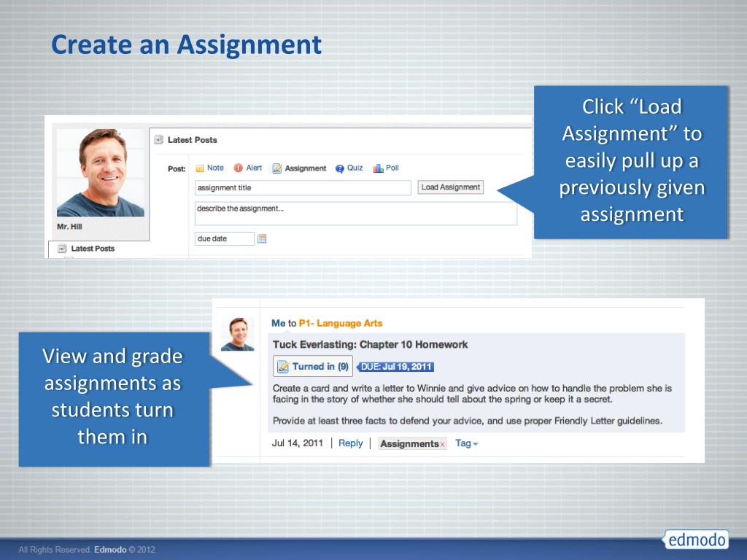Click the Load Assignment button
Image resolution: width=747 pixels, height=560 pixels.
[451, 187]
